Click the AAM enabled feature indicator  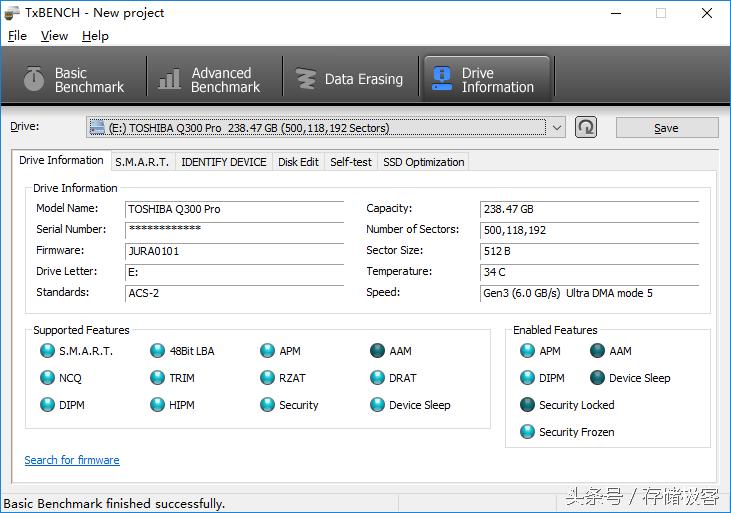tap(597, 351)
